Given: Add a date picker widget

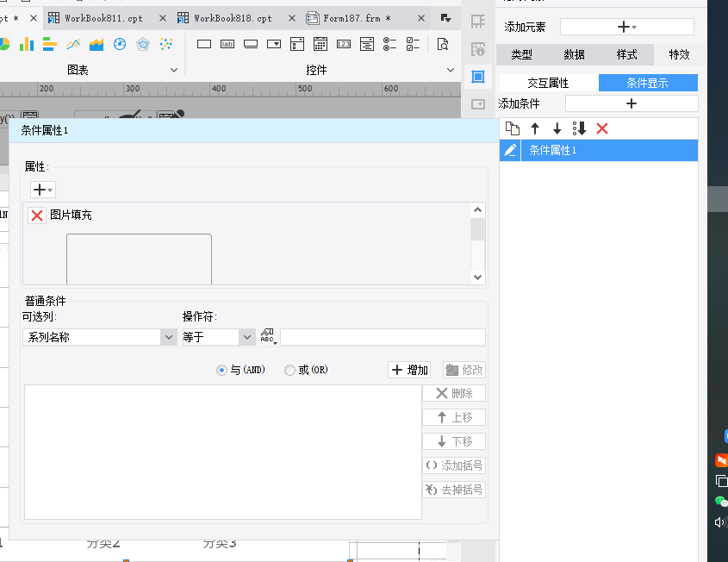Looking at the screenshot, I should (320, 44).
